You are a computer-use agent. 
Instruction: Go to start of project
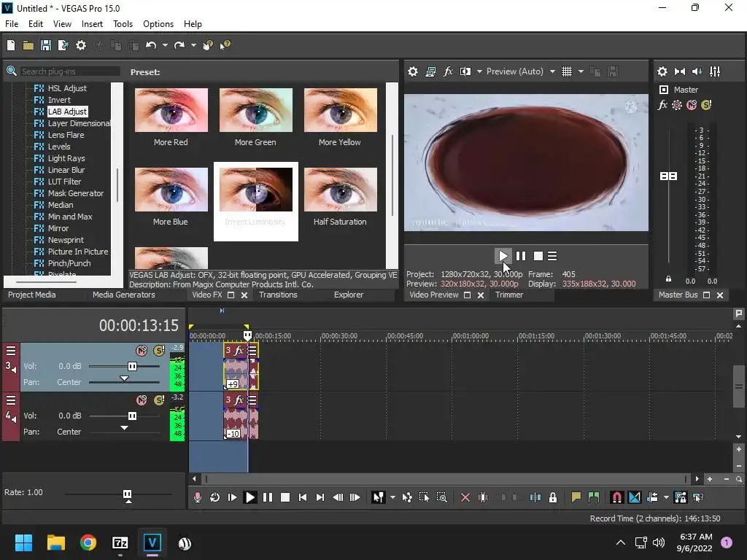click(303, 497)
